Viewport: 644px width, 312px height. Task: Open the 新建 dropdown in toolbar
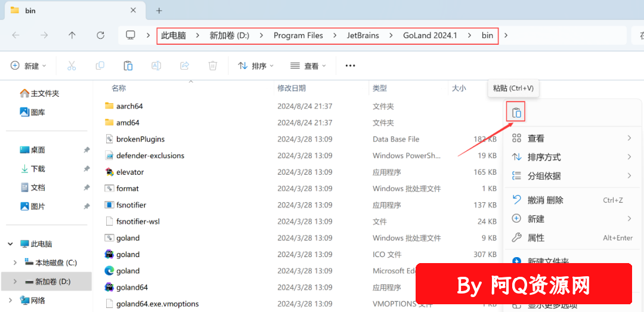pyautogui.click(x=29, y=66)
